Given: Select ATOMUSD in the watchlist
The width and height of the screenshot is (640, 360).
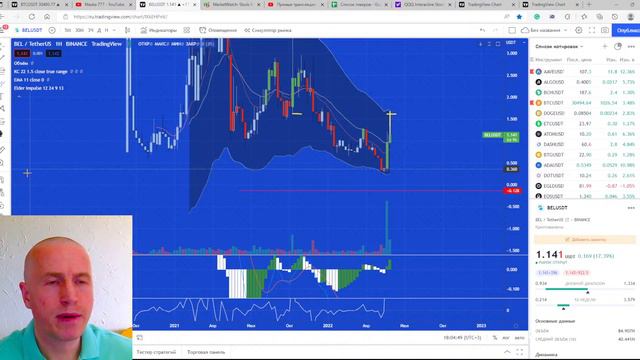Looking at the screenshot, I should pos(584,134).
